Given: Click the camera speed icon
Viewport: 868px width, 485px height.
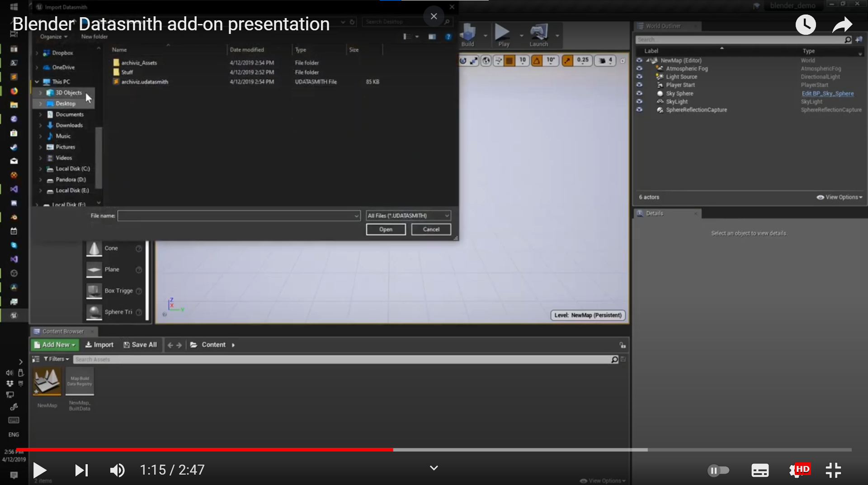Looking at the screenshot, I should tap(603, 60).
